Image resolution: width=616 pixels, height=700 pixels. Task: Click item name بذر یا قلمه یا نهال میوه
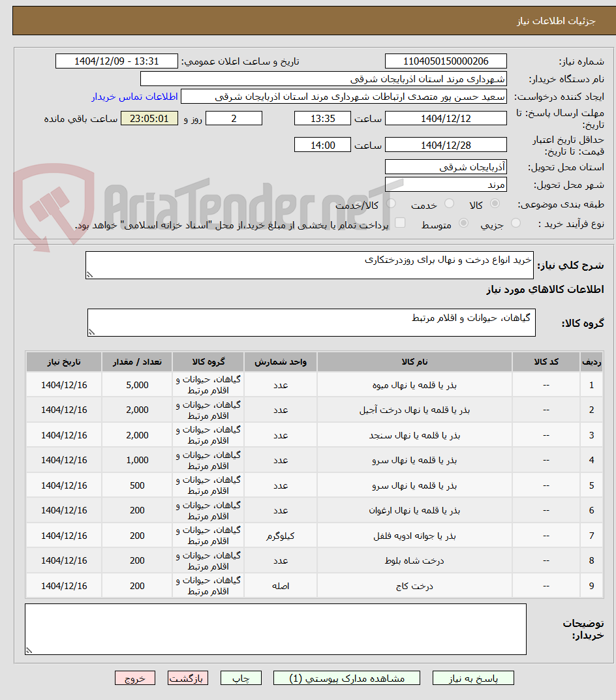(x=414, y=385)
